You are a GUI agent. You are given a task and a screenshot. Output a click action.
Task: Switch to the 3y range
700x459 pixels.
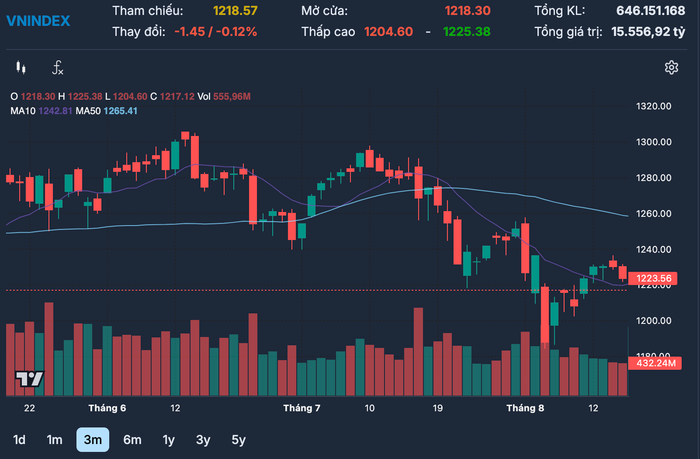203,440
